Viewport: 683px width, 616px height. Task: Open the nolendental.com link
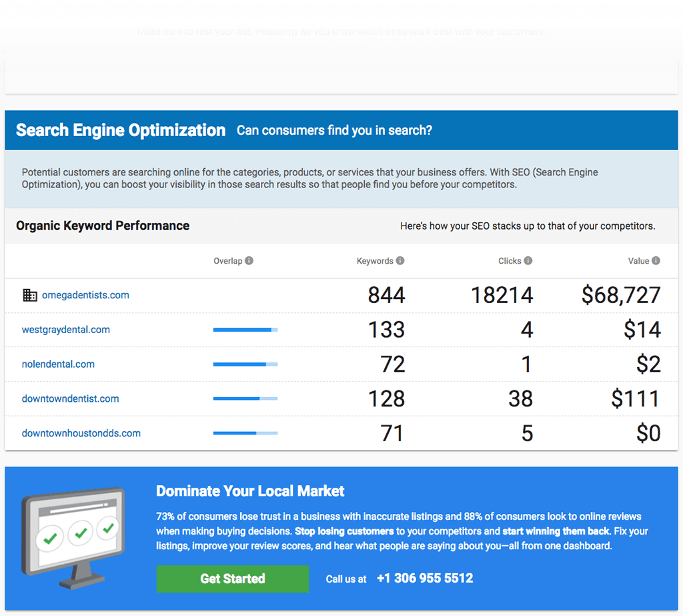click(x=58, y=364)
